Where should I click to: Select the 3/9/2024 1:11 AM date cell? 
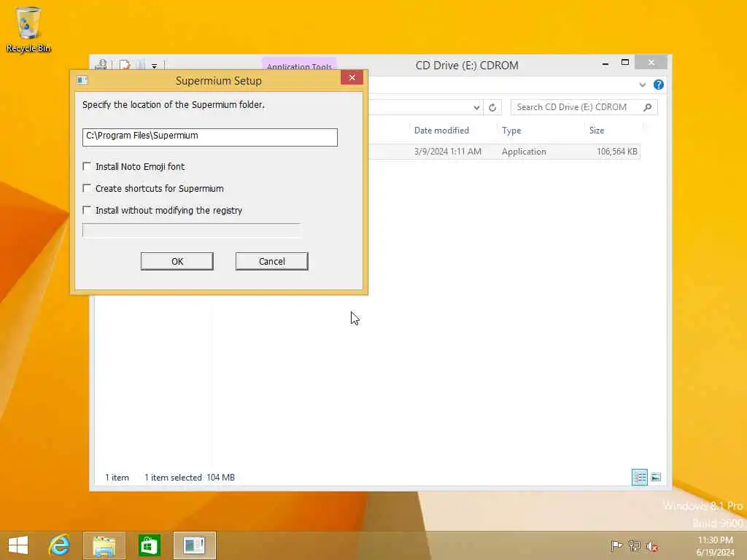[448, 152]
